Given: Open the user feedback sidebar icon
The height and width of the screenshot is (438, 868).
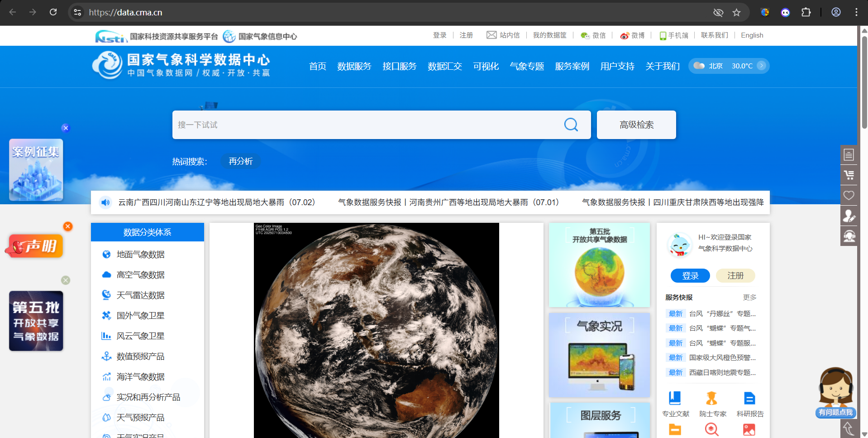Looking at the screenshot, I should [849, 216].
